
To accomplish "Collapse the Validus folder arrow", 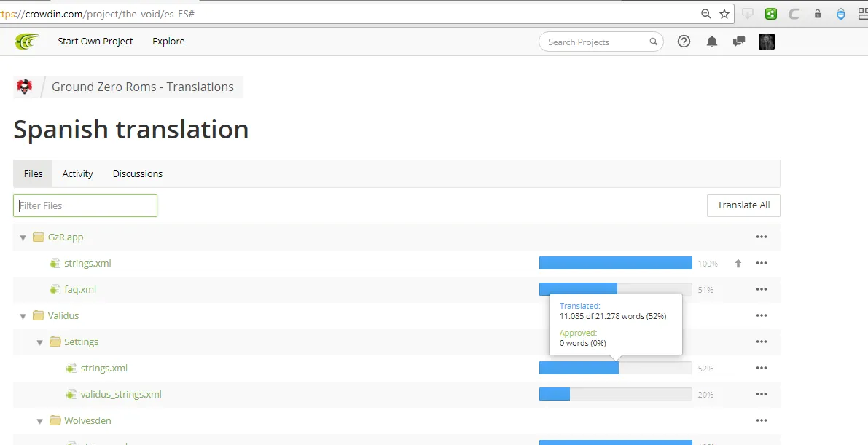I will [23, 316].
